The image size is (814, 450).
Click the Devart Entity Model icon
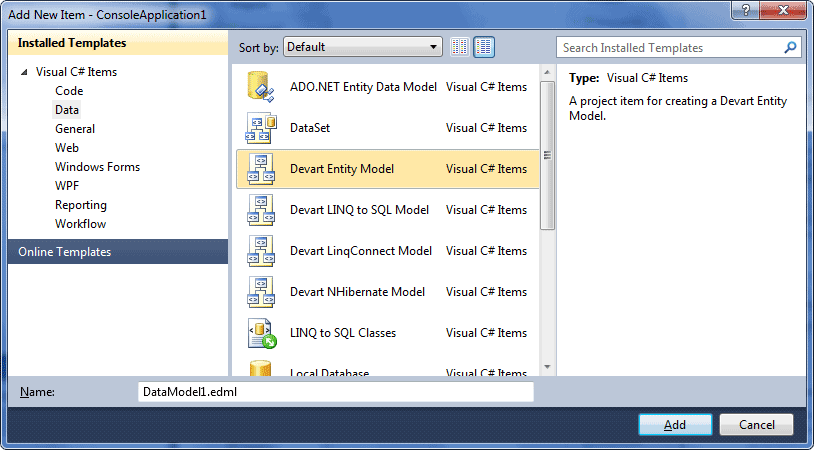point(261,169)
